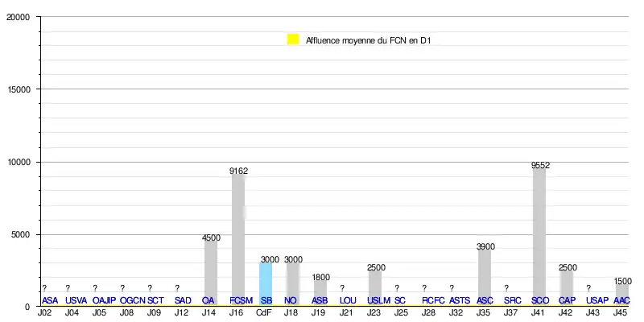Select the OGCN link
Viewport: 644px width, 322px height.
pyautogui.click(x=132, y=300)
